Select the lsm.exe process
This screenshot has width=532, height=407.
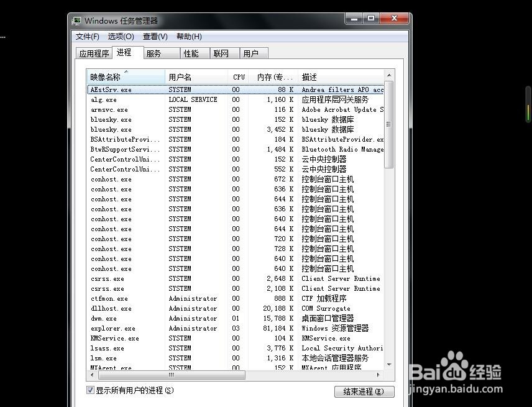(236, 358)
